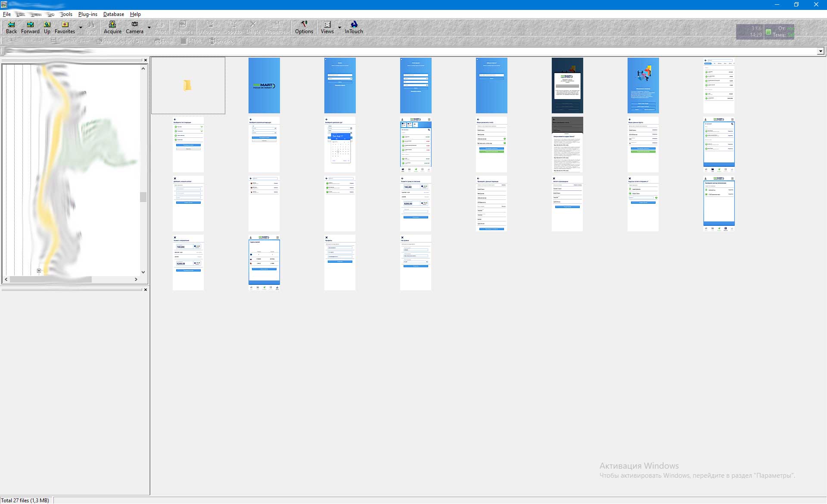Screen dimensions: 827x504
Task: Expand the tree node plus box
Action: click(x=39, y=271)
